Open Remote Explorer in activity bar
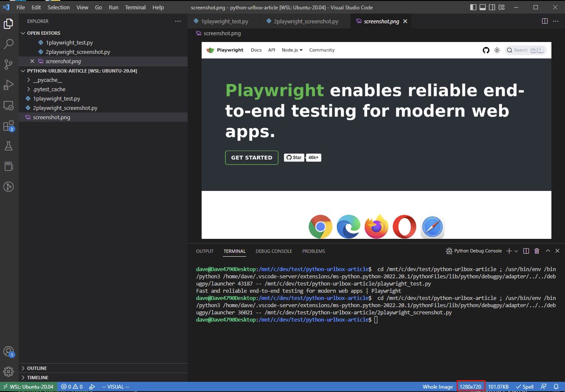Viewport: 565px width, 392px height. pyautogui.click(x=8, y=105)
